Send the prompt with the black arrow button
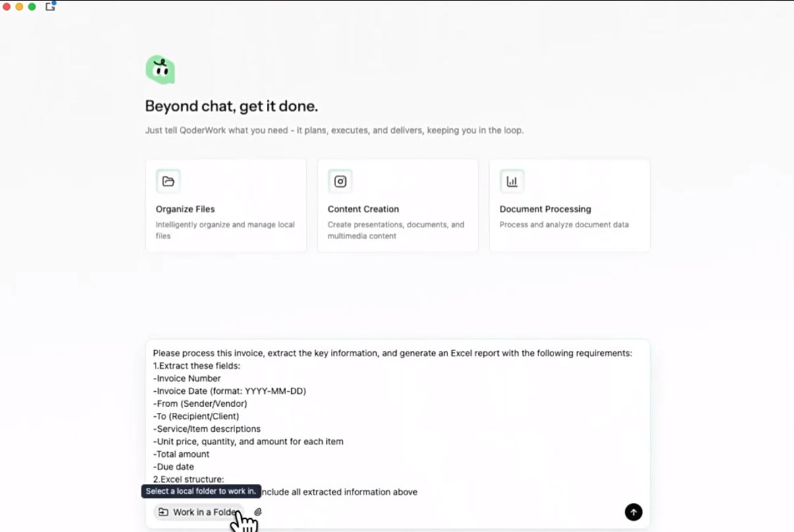Viewport: 794px width, 532px height. coord(633,512)
